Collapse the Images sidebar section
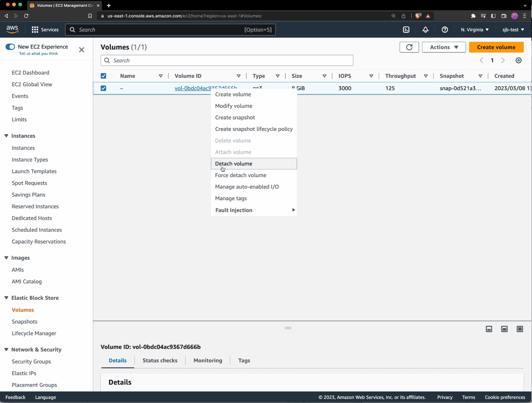Screen dimensions: 532x403 point(6,258)
